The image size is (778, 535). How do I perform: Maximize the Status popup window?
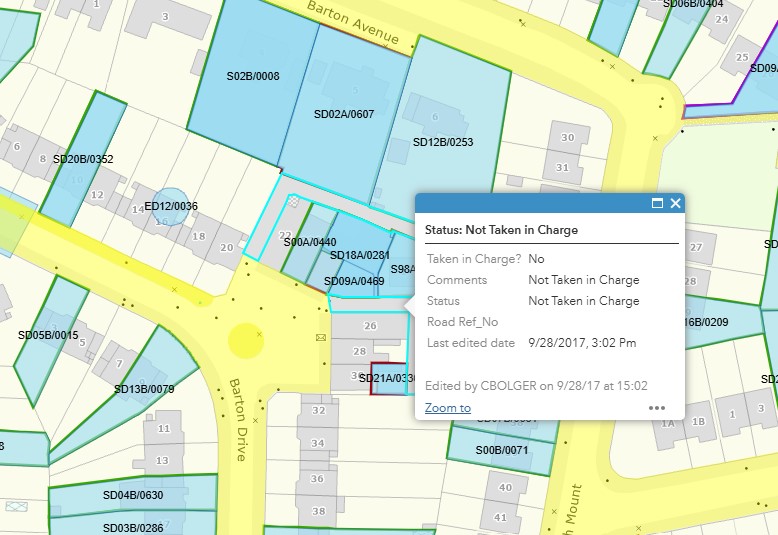tap(657, 203)
